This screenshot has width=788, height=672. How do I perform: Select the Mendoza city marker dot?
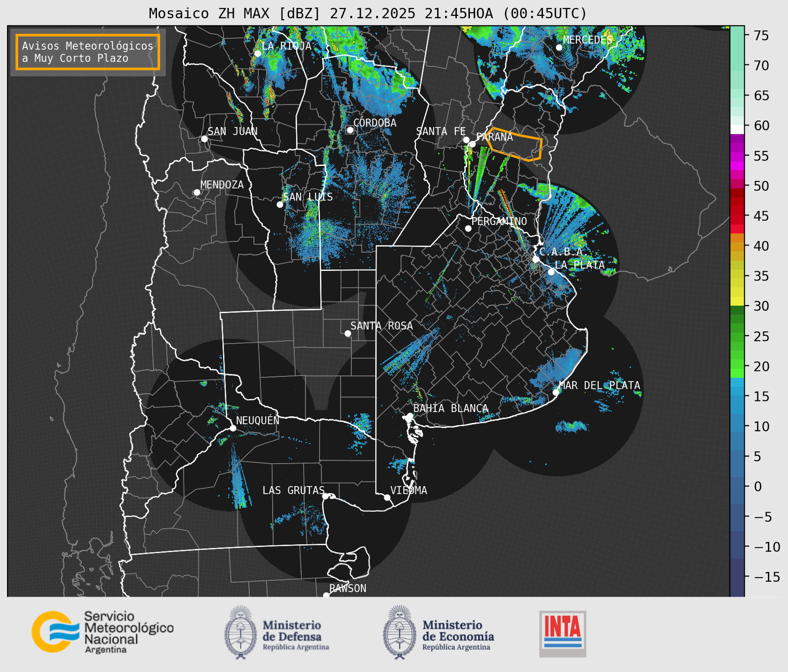coord(197,193)
